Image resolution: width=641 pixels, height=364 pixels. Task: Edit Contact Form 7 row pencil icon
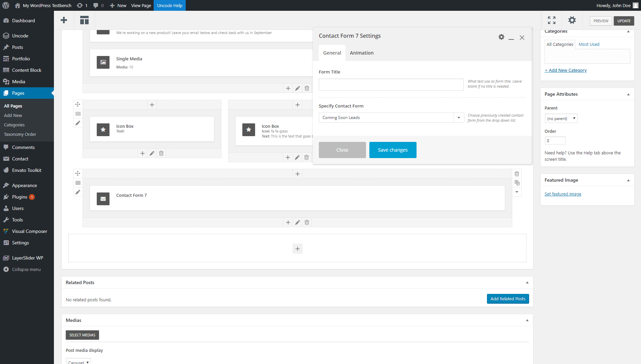(78, 192)
